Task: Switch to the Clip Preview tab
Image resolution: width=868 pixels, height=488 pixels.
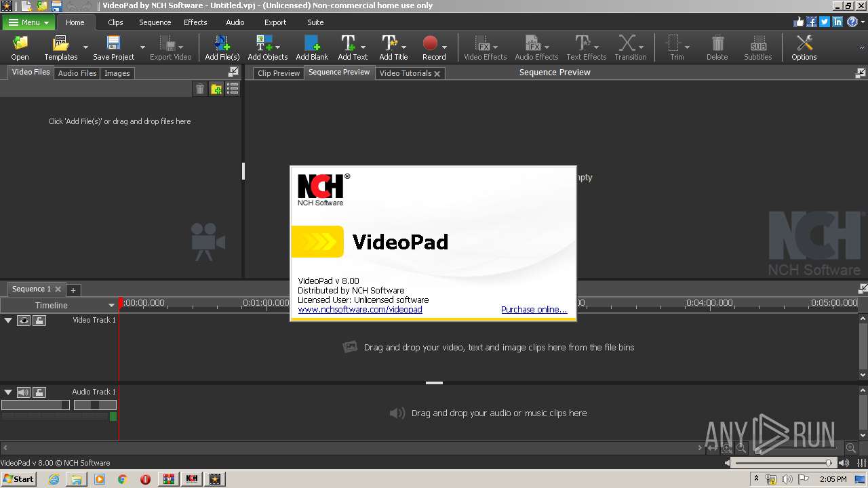Action: tap(279, 73)
